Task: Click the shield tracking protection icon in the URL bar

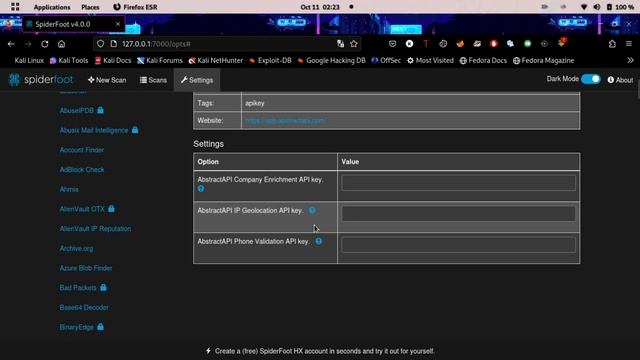Action: (x=100, y=44)
